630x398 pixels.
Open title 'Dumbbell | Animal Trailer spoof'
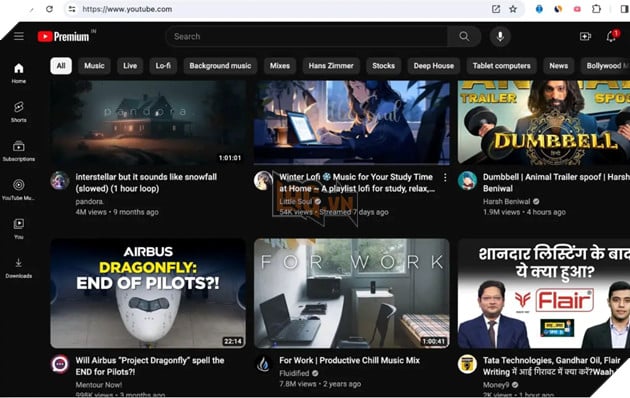(x=556, y=183)
